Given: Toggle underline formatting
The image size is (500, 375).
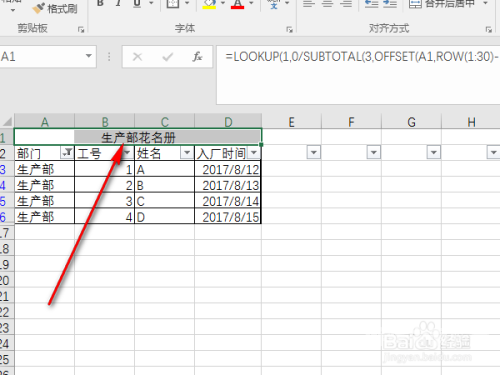Looking at the screenshot, I should click(137, 3).
